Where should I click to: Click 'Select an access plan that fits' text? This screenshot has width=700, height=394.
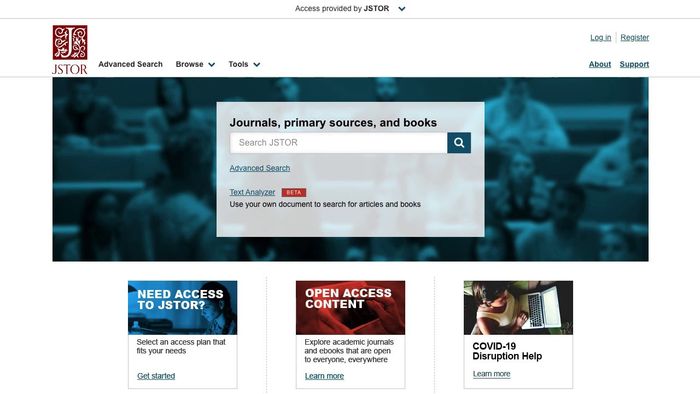[181, 346]
